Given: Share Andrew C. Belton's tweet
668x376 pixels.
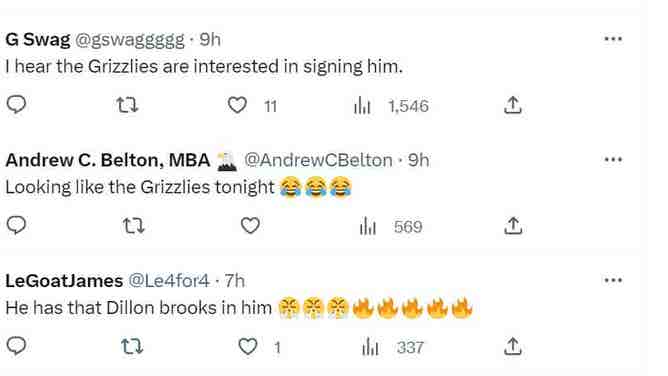Looking at the screenshot, I should coord(513,226).
